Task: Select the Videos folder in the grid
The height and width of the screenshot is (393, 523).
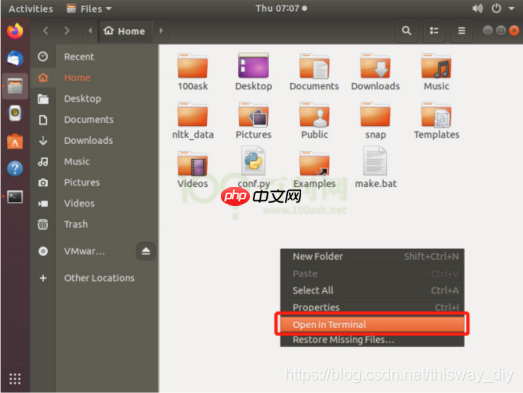Action: 193,169
